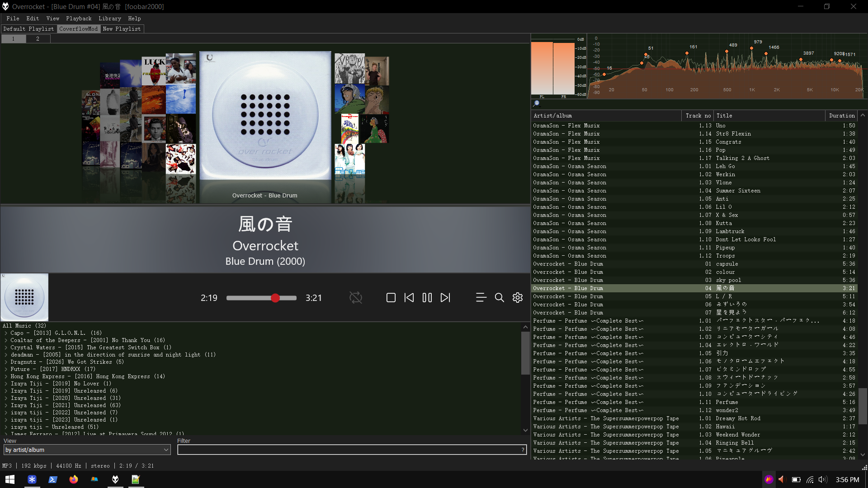Sort by the Title column header
The height and width of the screenshot is (488, 868).
click(x=769, y=116)
